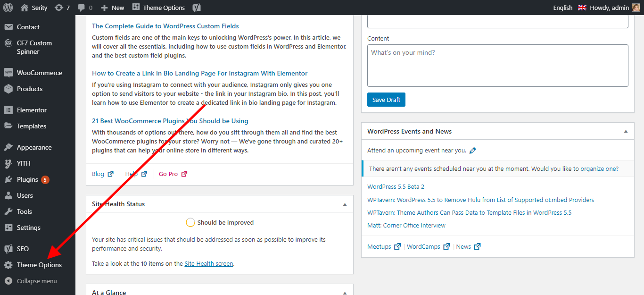Click the Go Pro link
This screenshot has height=295, width=644.
coord(168,174)
